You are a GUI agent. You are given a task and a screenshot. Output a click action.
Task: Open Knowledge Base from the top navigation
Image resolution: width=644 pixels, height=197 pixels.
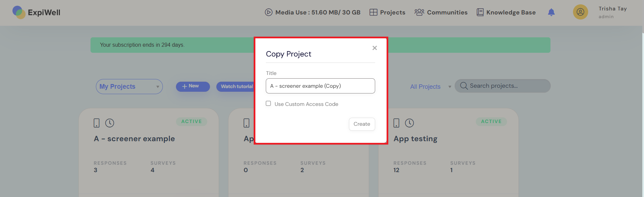506,12
